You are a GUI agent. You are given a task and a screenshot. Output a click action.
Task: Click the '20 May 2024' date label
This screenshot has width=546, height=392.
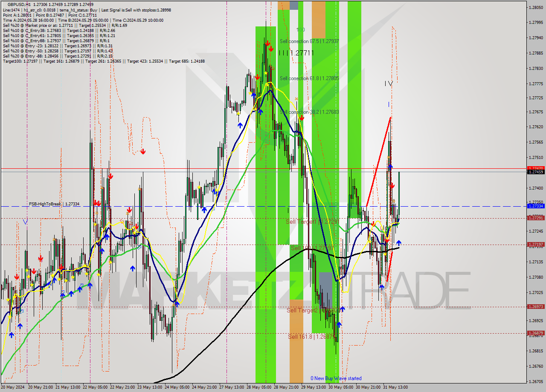point(13,387)
